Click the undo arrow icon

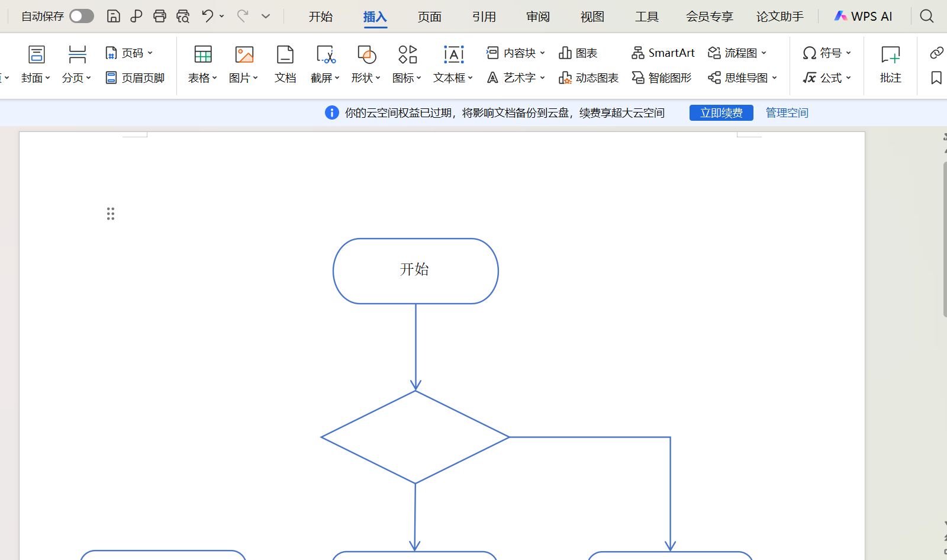pos(207,16)
